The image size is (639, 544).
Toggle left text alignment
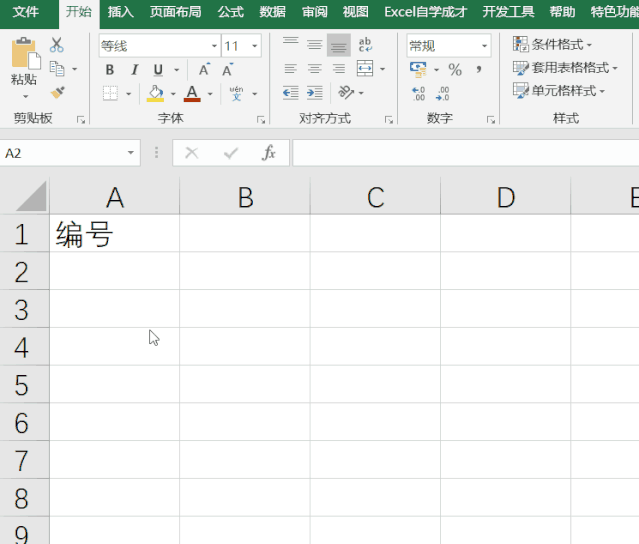tap(291, 68)
